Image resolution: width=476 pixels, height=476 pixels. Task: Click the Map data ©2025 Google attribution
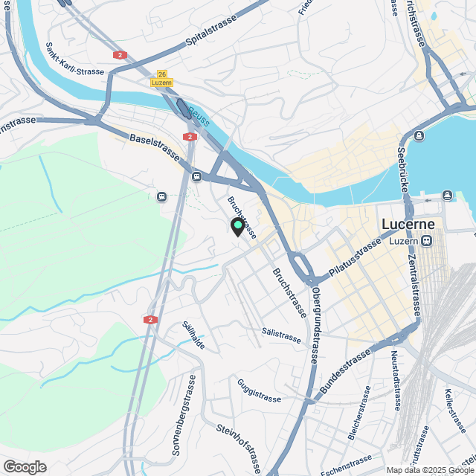431,470
